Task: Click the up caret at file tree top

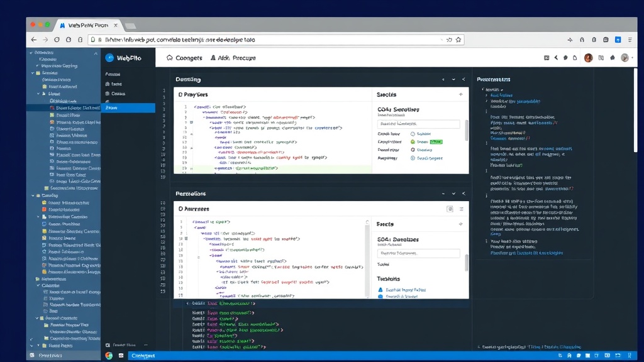Action: [x=96, y=53]
